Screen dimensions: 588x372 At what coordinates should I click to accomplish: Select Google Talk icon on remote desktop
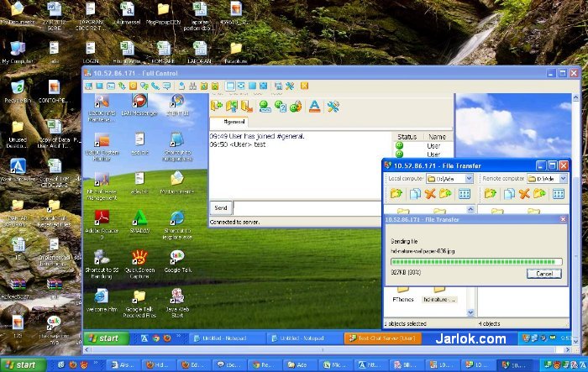tap(177, 262)
